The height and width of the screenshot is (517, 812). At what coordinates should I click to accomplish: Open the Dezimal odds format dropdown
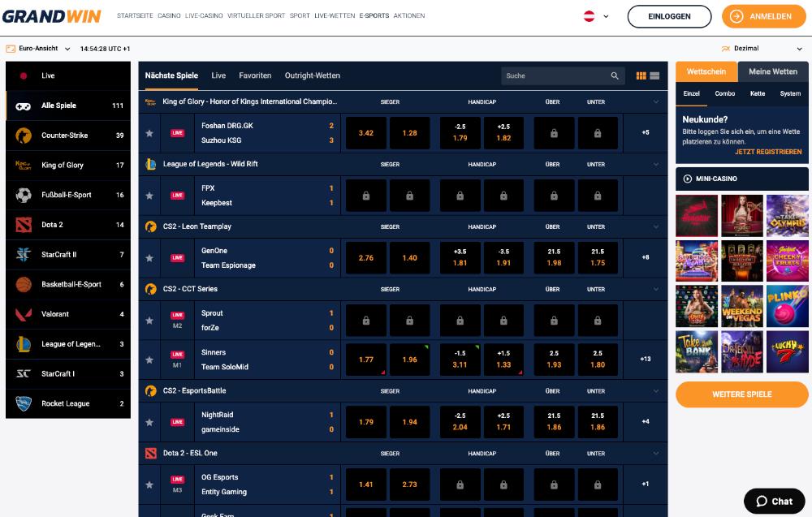(x=762, y=49)
